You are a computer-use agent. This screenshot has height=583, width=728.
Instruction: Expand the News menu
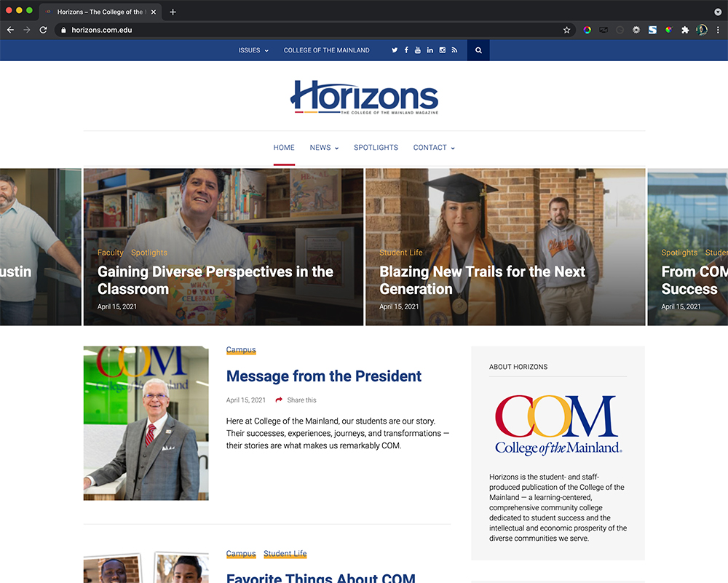[324, 148]
